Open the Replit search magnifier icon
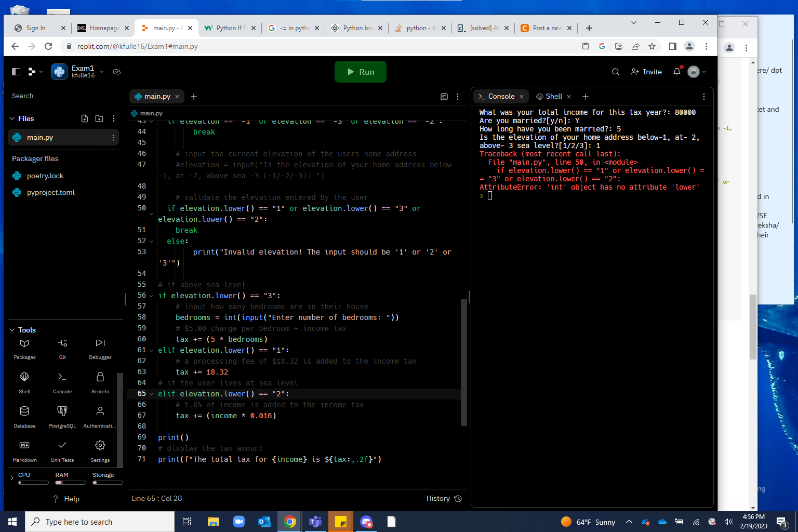This screenshot has height=532, width=798. click(x=616, y=72)
